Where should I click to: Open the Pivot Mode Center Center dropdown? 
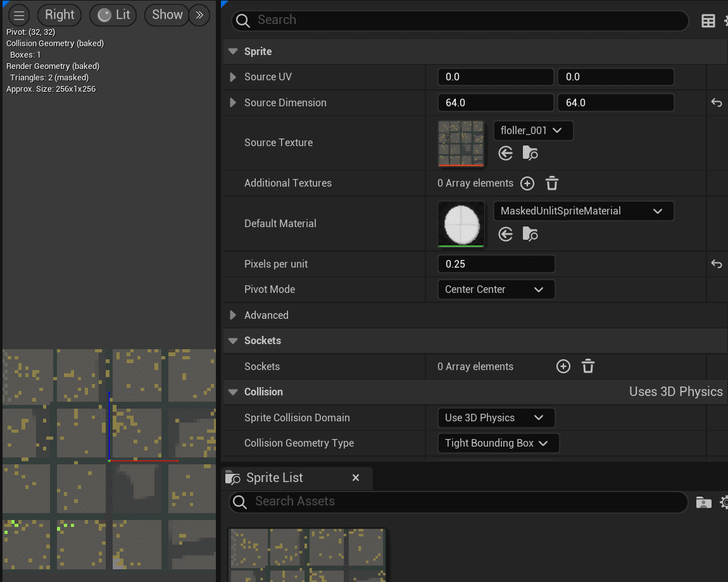coord(495,289)
